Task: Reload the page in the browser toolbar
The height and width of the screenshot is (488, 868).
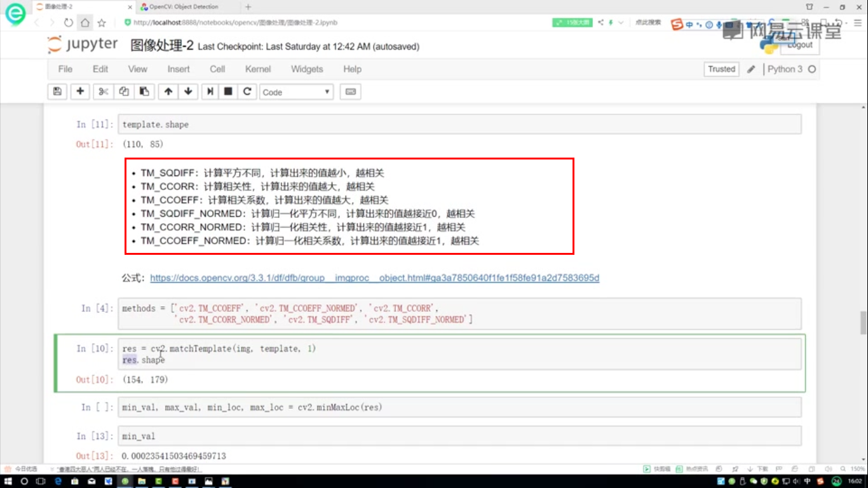Action: coord(69,23)
